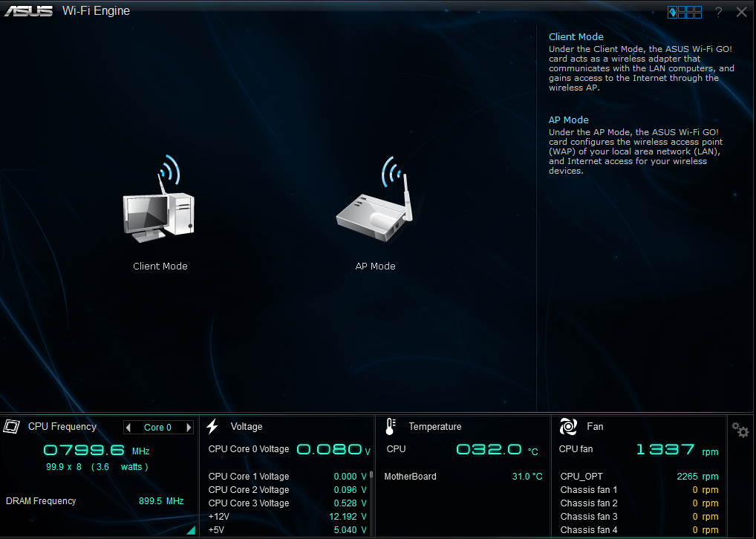Expand CPU Frequency panel via corner triangle
The height and width of the screenshot is (539, 756).
tap(191, 530)
